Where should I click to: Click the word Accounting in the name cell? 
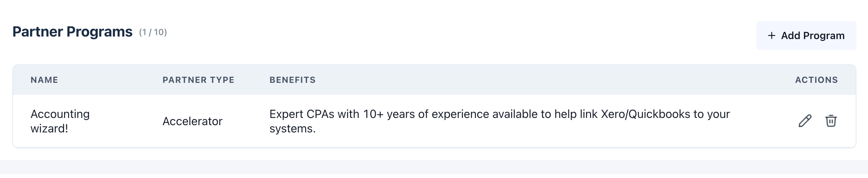tap(60, 114)
